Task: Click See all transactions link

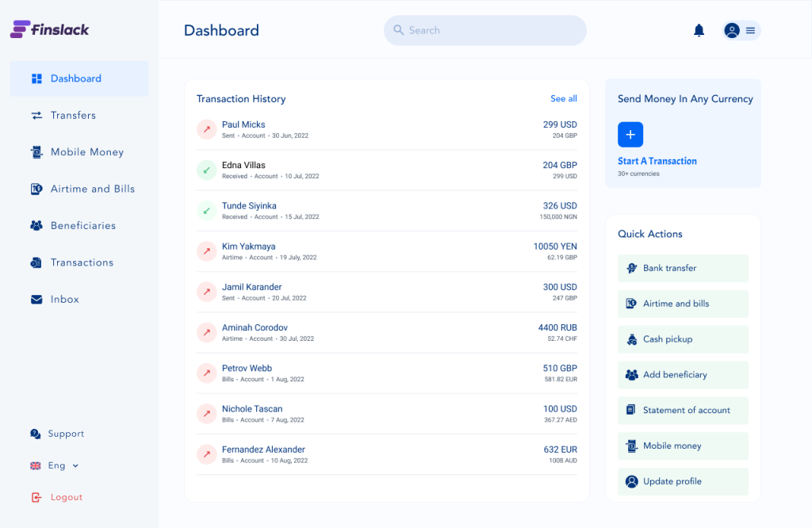Action: pyautogui.click(x=563, y=99)
